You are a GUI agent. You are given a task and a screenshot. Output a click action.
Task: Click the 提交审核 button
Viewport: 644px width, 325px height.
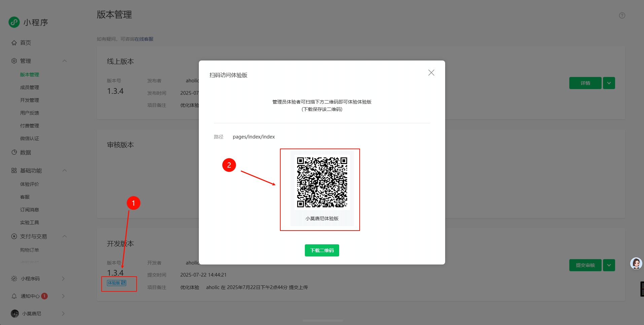pos(585,265)
